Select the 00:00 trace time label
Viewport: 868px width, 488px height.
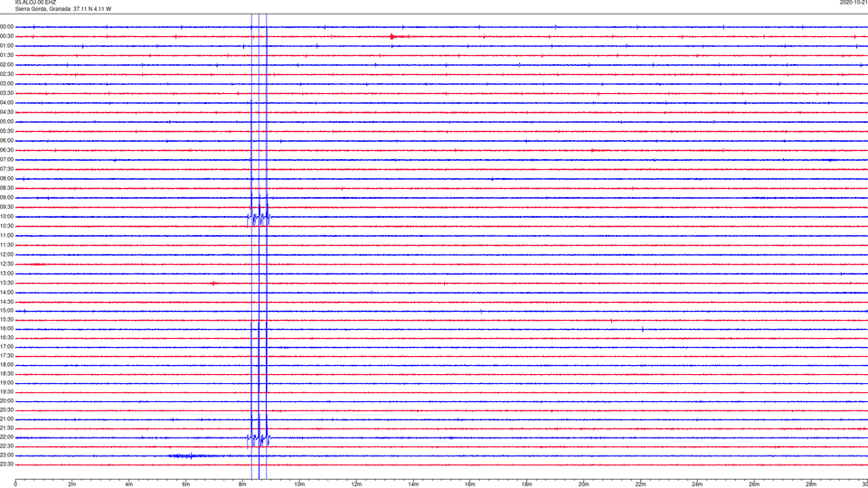[7, 26]
